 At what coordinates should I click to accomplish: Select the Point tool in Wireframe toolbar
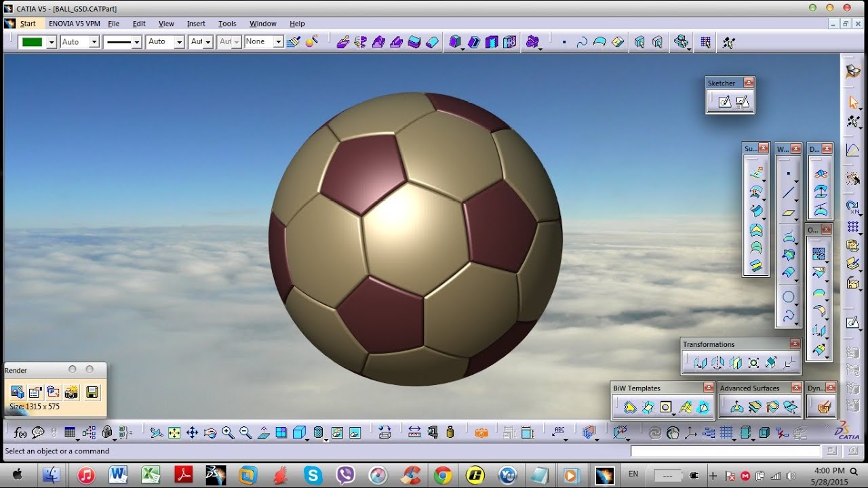[x=788, y=174]
